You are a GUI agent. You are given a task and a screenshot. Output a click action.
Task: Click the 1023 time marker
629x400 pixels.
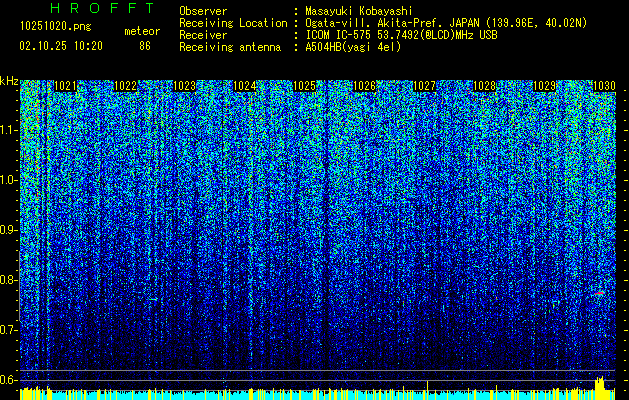(x=185, y=86)
